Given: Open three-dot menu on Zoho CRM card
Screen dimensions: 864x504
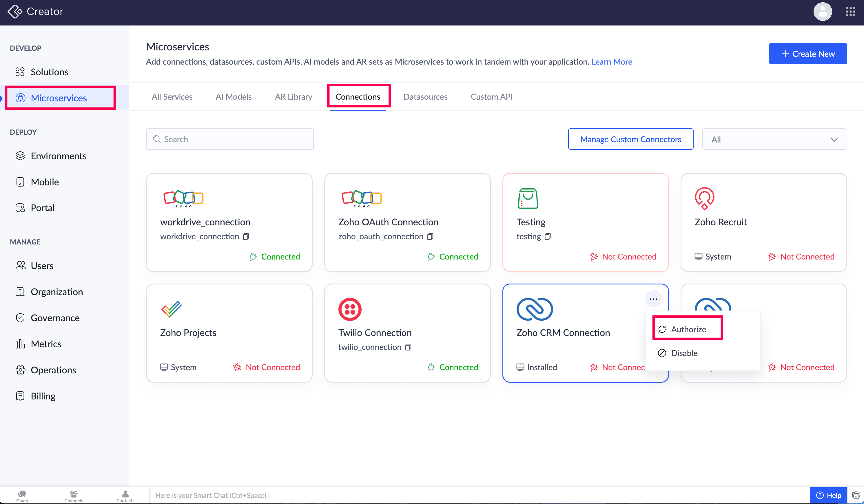Looking at the screenshot, I should pyautogui.click(x=653, y=299).
